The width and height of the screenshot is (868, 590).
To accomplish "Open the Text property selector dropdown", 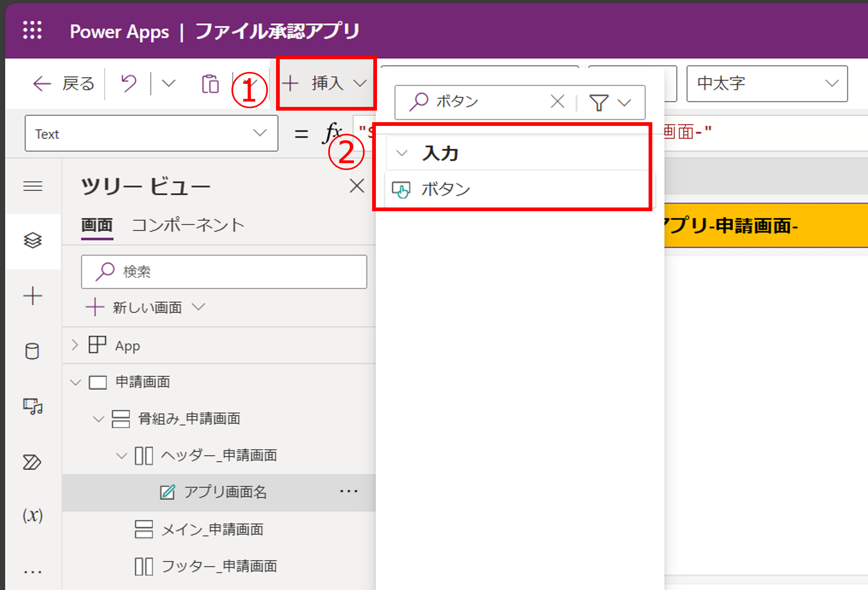I will 151,133.
